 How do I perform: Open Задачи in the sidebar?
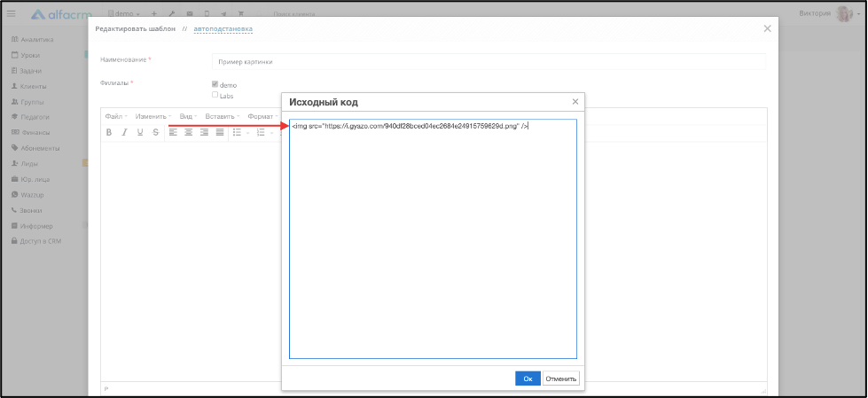click(x=27, y=71)
